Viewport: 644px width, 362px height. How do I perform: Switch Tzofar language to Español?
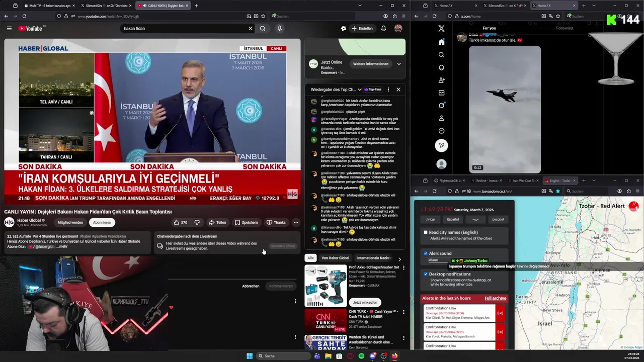(453, 219)
